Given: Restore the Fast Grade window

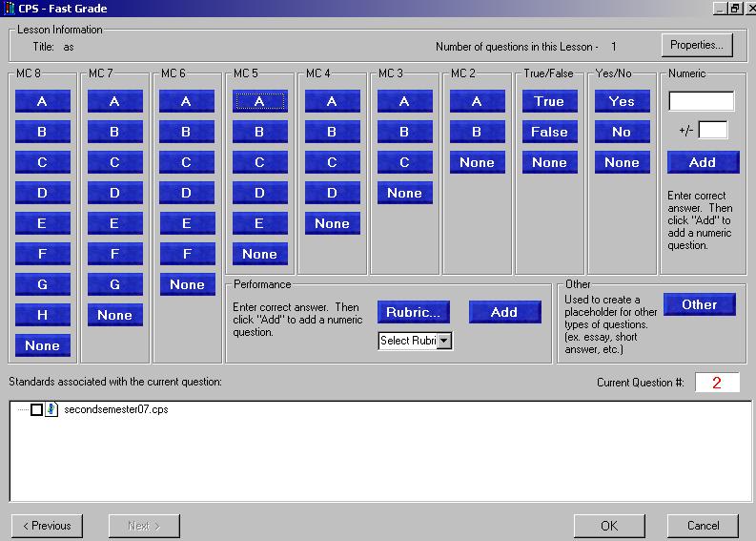Looking at the screenshot, I should tap(735, 9).
